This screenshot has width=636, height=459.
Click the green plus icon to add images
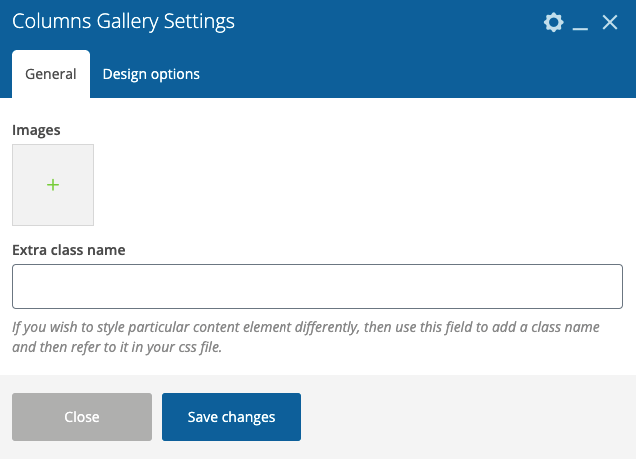click(x=53, y=185)
